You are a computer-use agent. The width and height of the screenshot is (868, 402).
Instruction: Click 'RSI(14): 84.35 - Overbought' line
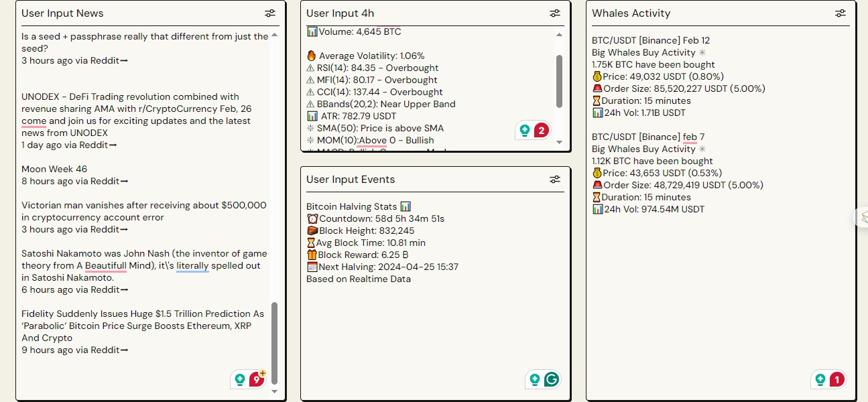pos(373,68)
